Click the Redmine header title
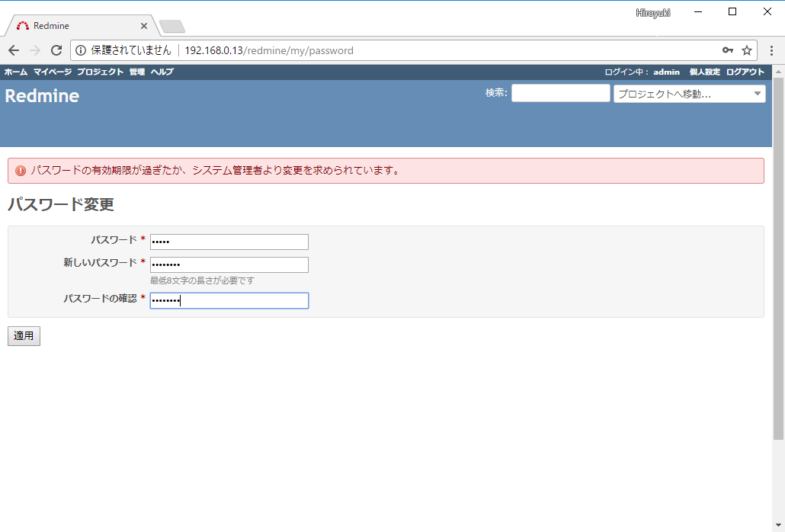This screenshot has height=532, width=785. 42,95
